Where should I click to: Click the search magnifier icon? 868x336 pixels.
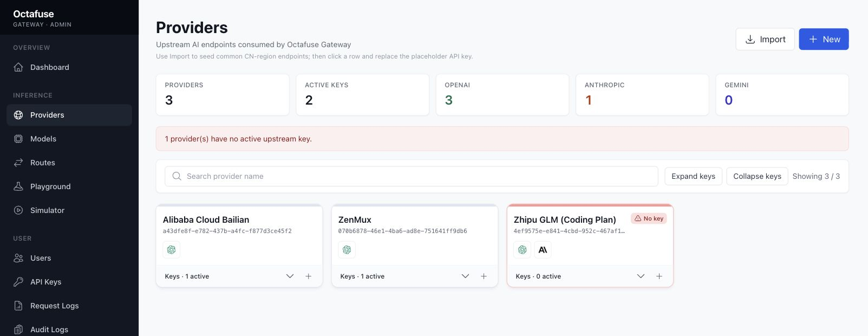pos(177,176)
